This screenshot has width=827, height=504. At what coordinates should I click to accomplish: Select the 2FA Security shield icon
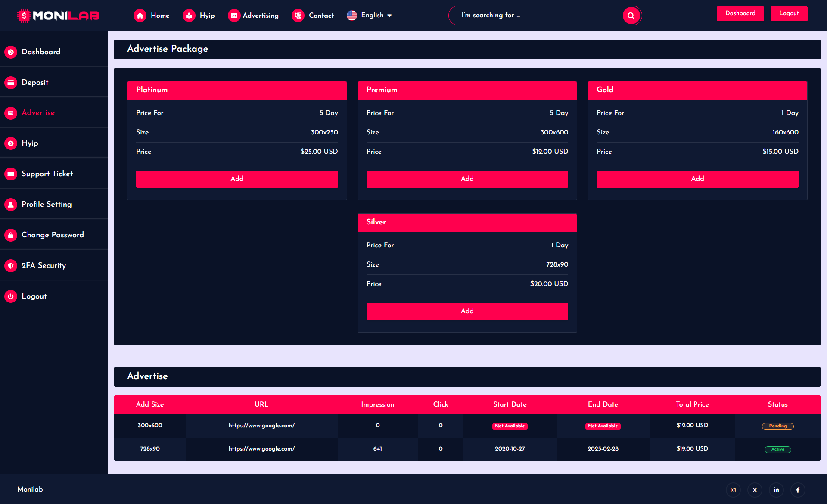10,265
